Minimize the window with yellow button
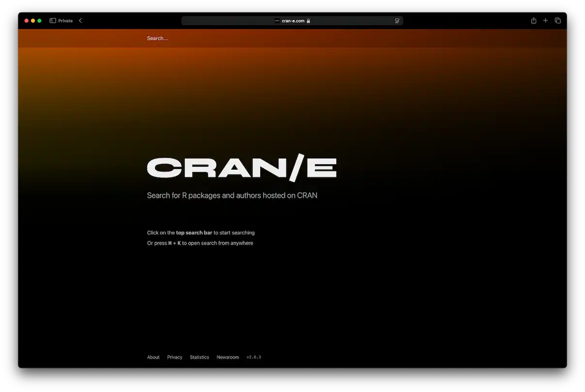The width and height of the screenshot is (585, 392). (33, 21)
